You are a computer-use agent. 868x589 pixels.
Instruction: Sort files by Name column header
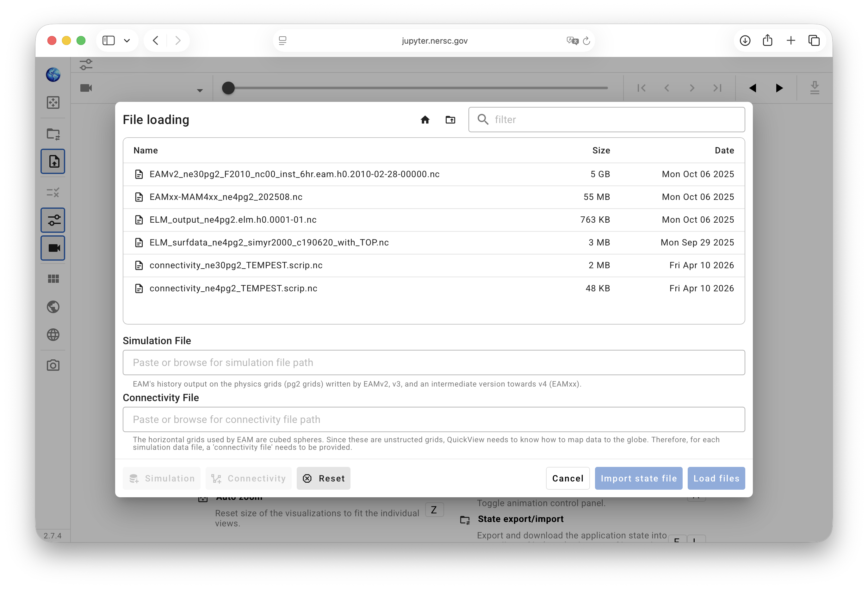tap(146, 151)
